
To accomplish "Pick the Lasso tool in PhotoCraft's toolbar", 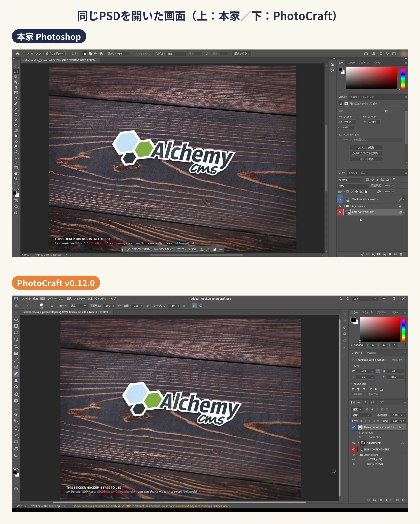I will point(16,333).
